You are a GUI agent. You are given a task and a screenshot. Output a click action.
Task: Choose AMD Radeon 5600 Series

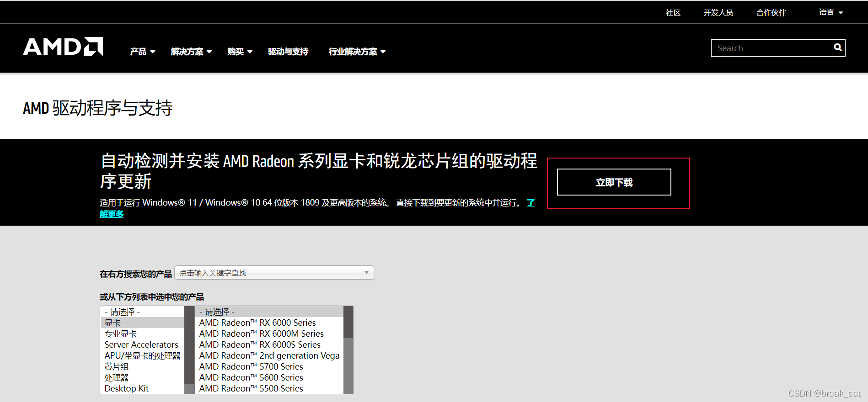(269, 377)
